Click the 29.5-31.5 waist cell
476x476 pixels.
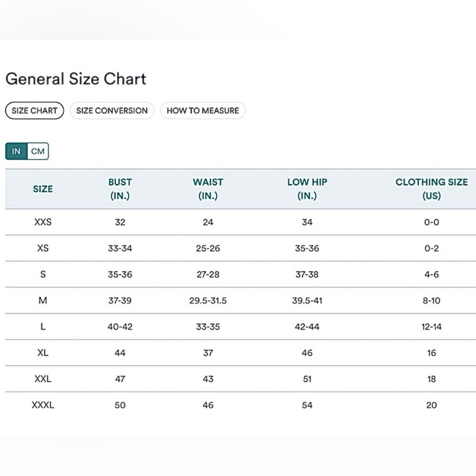click(208, 300)
